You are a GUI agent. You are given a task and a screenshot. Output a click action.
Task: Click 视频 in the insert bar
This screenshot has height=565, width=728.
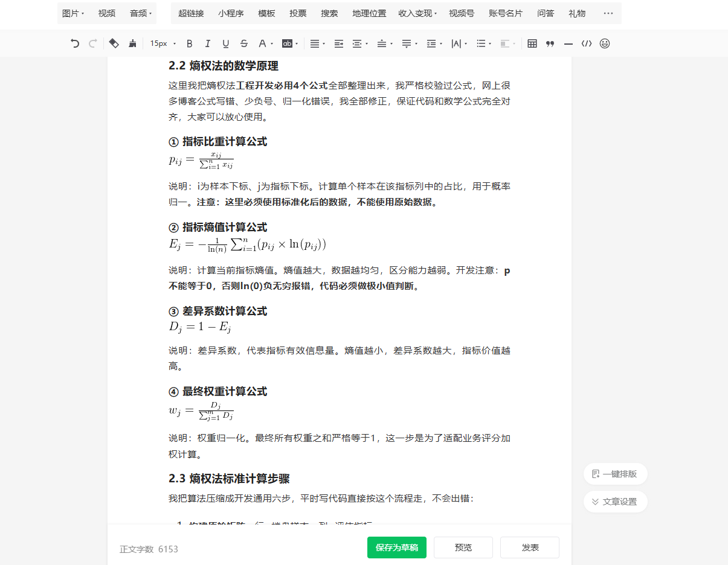107,13
